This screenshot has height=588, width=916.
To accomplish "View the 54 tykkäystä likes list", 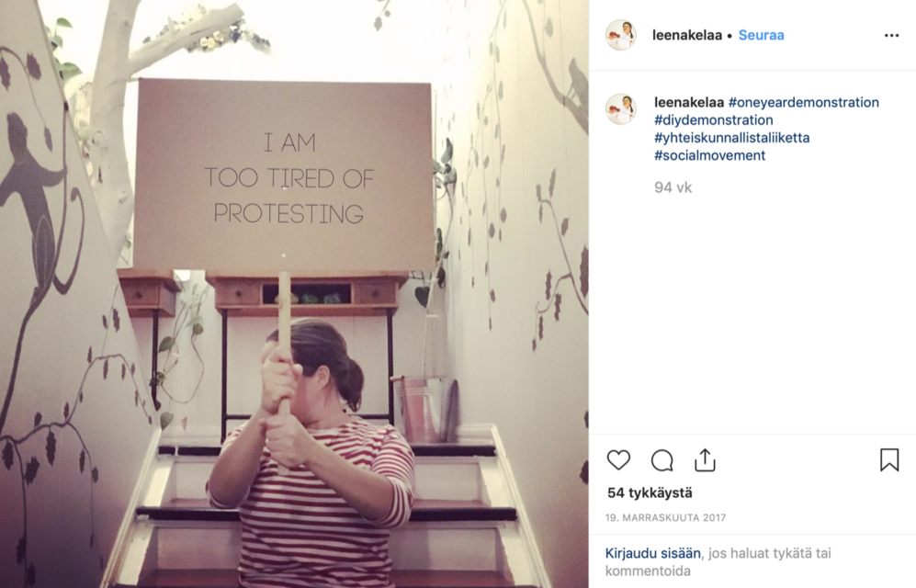I will (650, 492).
